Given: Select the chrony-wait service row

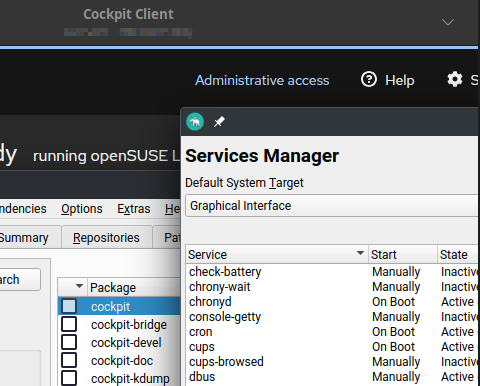Looking at the screenshot, I should coord(332,287).
